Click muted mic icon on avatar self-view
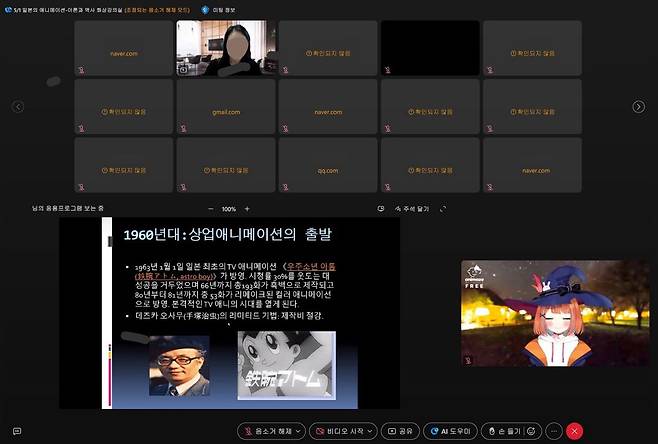Screen dimensions: 658x444 tap(468, 360)
